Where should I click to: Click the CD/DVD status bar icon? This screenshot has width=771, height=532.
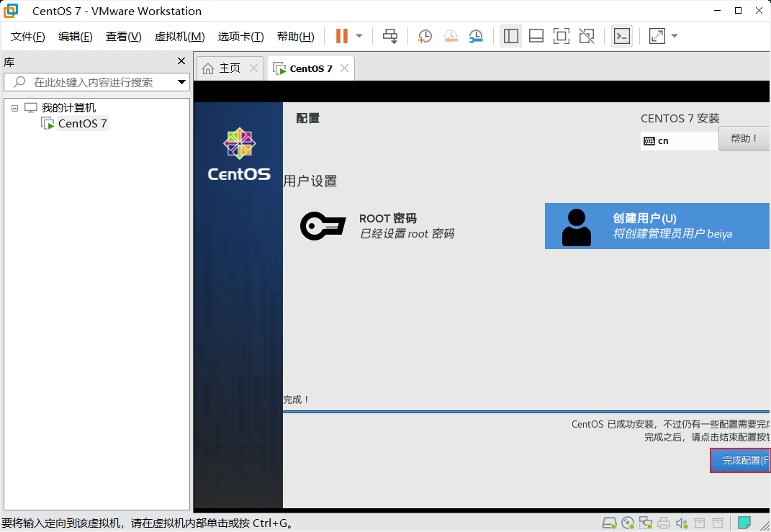[x=628, y=523]
